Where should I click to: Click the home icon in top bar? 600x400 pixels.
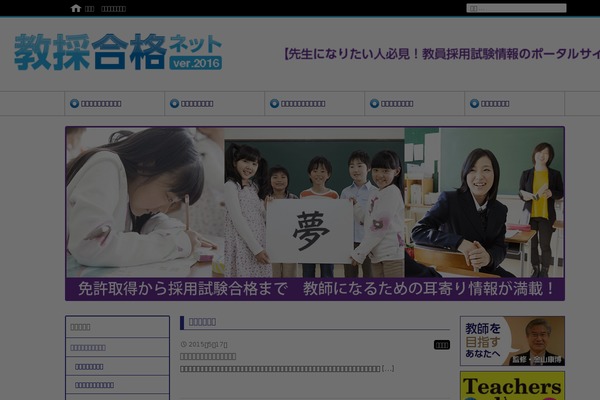tap(76, 8)
